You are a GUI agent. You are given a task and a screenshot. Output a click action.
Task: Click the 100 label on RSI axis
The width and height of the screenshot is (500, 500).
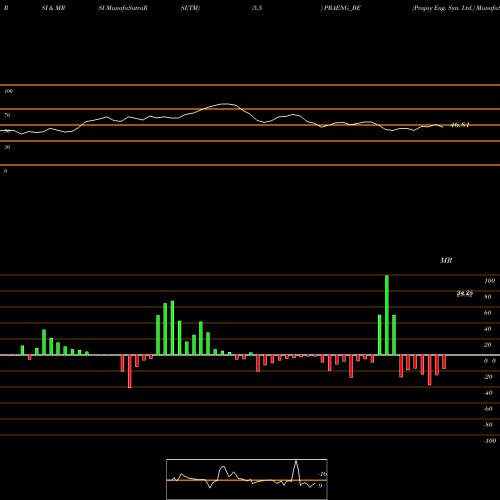click(x=9, y=91)
